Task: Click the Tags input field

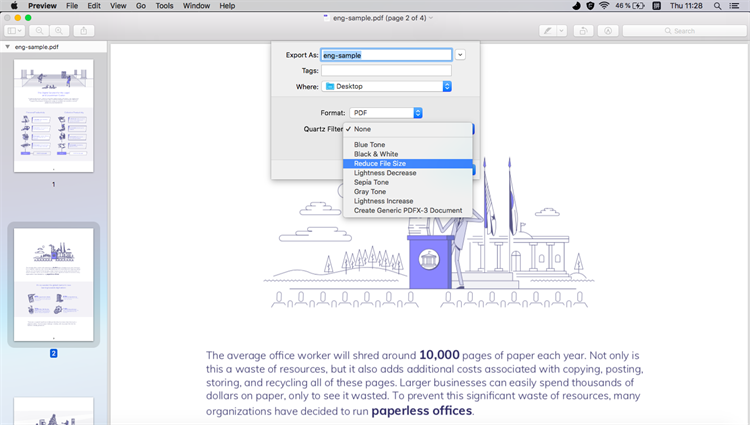Action: (x=386, y=71)
